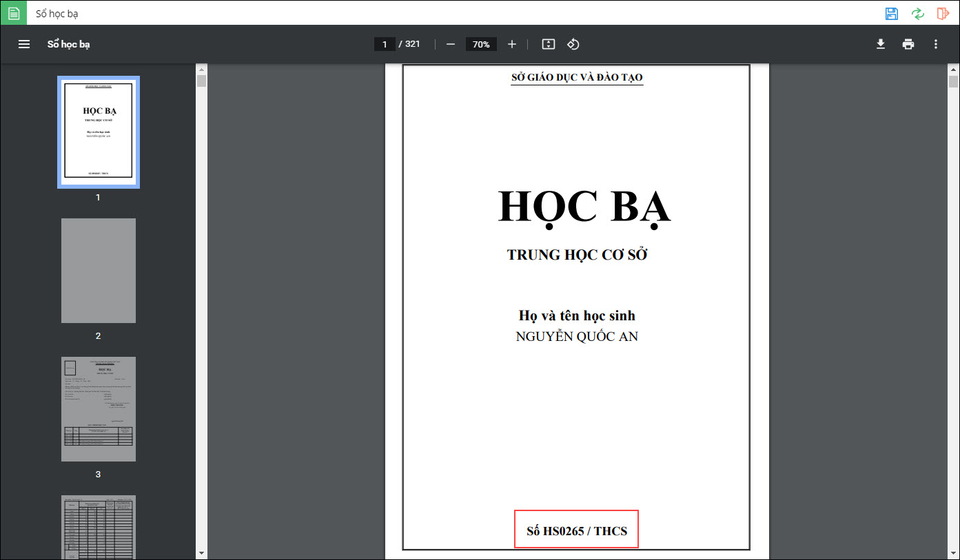Click the blue save disk icon
Viewport: 960px width, 560px height.
point(892,14)
